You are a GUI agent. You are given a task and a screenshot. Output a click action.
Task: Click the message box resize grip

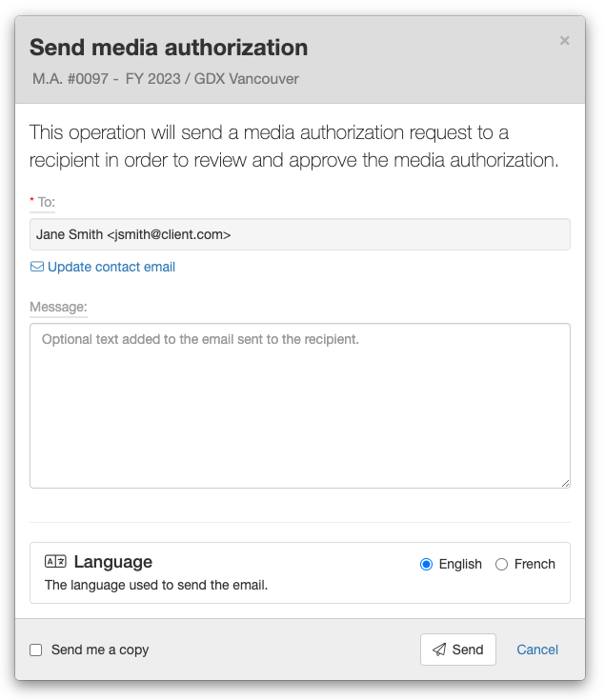(565, 483)
